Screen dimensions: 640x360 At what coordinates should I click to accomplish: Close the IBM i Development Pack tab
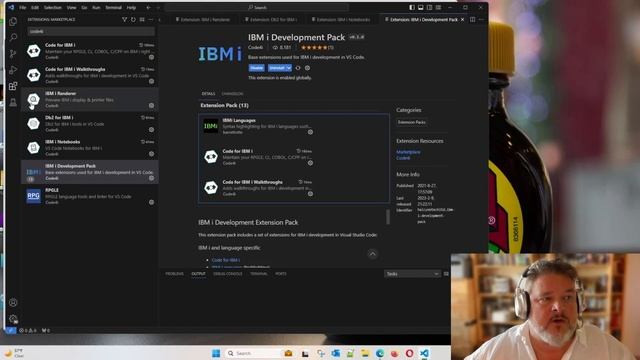point(462,20)
